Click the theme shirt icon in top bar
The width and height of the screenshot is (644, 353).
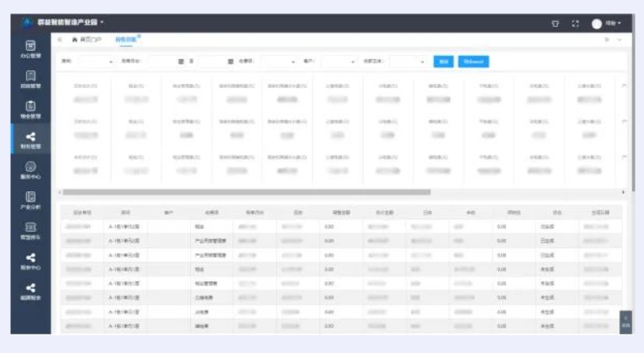pos(555,24)
